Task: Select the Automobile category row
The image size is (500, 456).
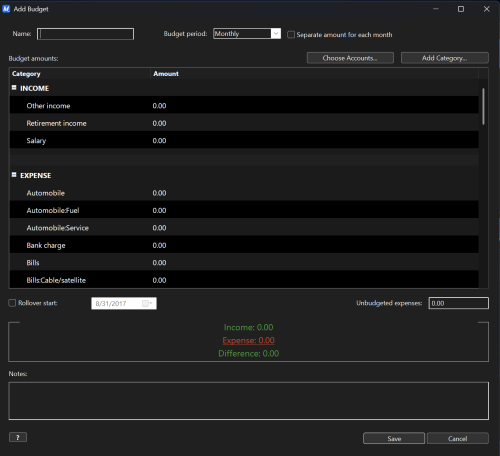Action: tap(244, 193)
